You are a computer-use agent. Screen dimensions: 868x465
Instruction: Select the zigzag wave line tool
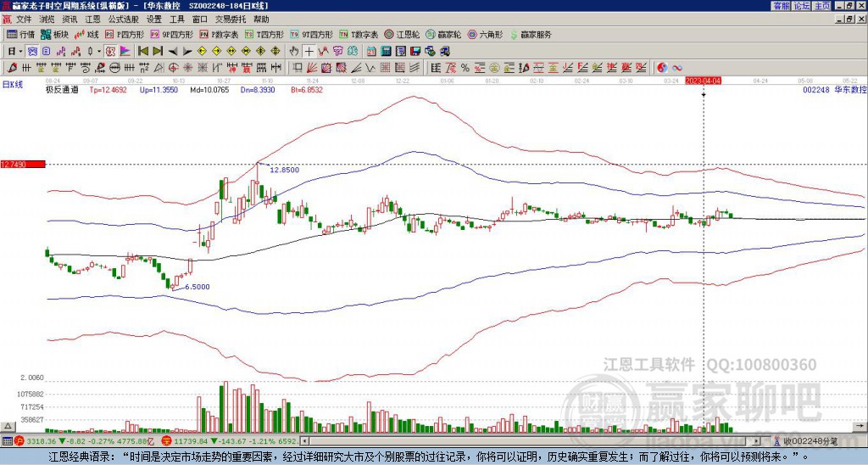click(x=370, y=68)
